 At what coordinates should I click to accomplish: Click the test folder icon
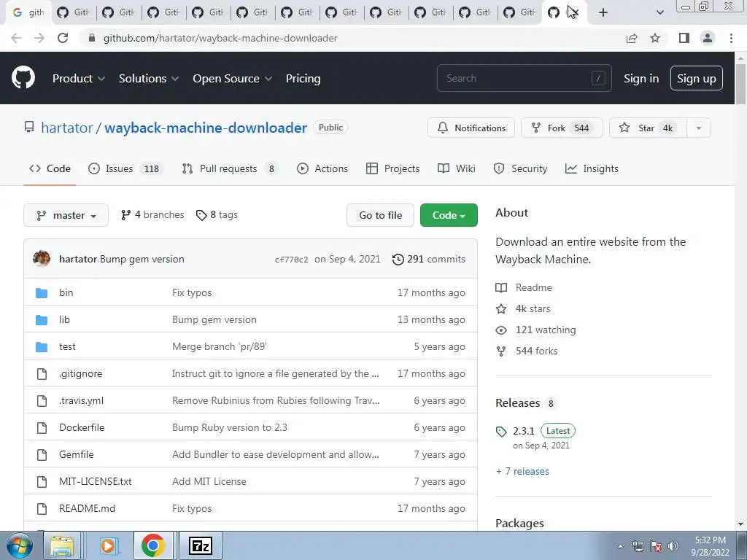click(42, 346)
